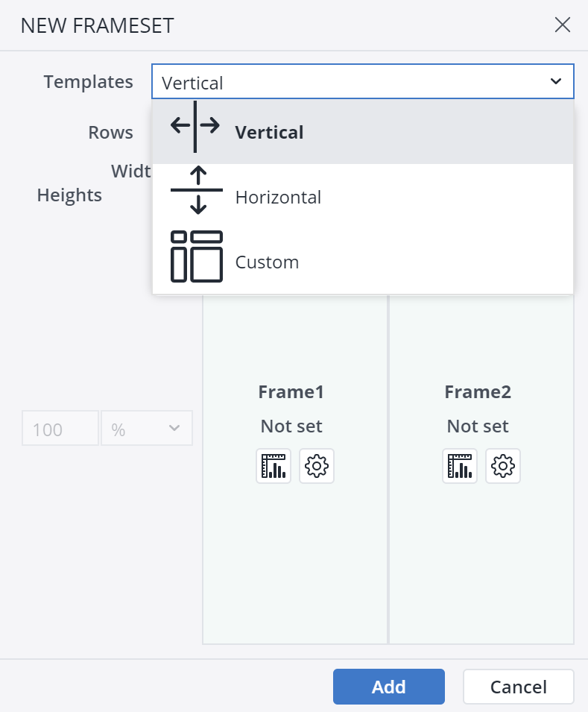Click the ruler-chart icon under Frame2
Viewport: 588px width, 712px height.
(x=459, y=465)
